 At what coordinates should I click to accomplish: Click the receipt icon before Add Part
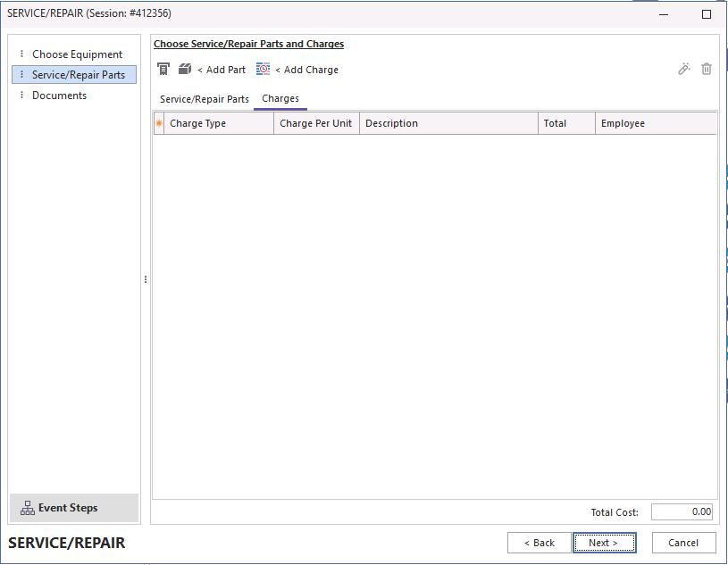[163, 70]
